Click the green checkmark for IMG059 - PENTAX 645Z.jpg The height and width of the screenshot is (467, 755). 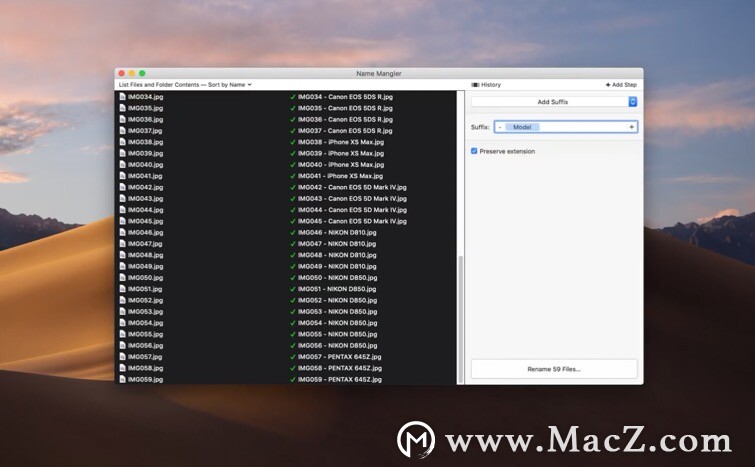point(293,379)
